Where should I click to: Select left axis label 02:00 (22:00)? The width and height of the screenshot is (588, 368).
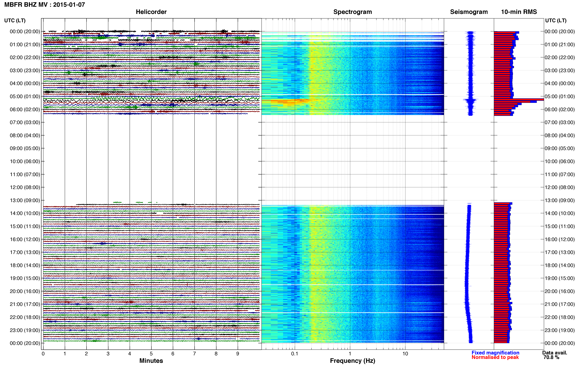pos(25,57)
